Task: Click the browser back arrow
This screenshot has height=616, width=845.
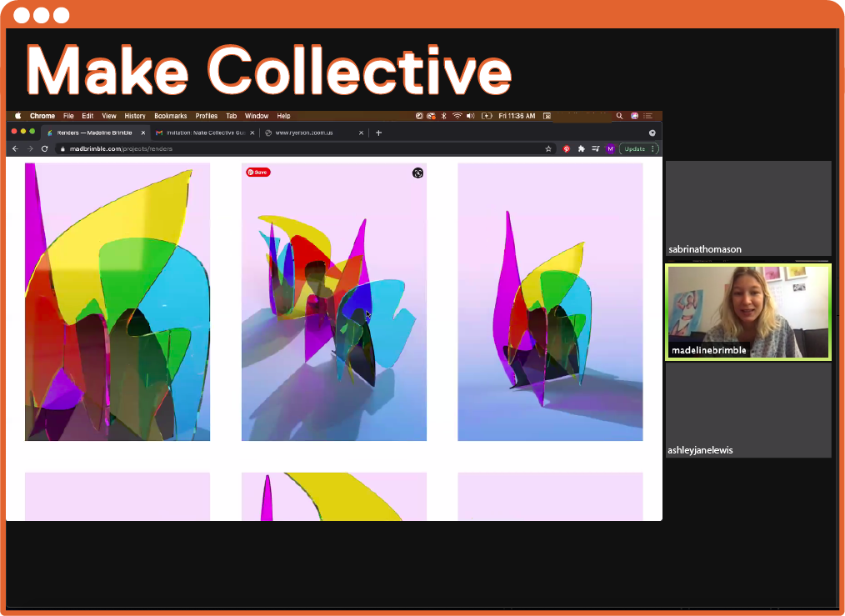Action: (x=15, y=148)
